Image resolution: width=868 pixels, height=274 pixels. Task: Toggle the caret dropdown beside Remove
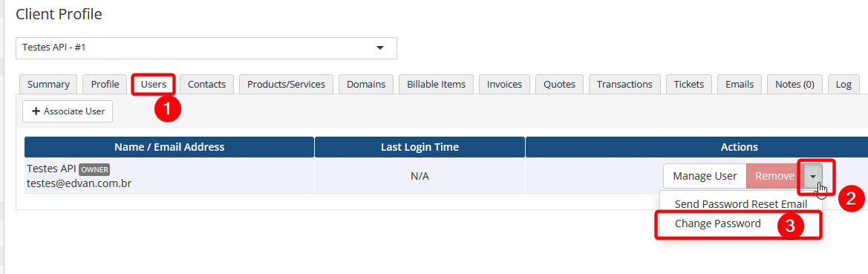pyautogui.click(x=812, y=176)
